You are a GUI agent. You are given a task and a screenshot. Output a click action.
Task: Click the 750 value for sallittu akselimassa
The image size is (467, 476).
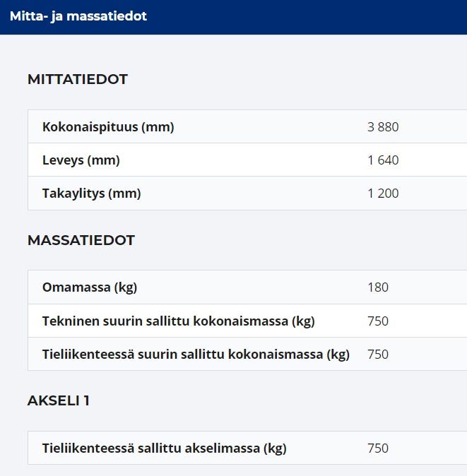point(378,448)
